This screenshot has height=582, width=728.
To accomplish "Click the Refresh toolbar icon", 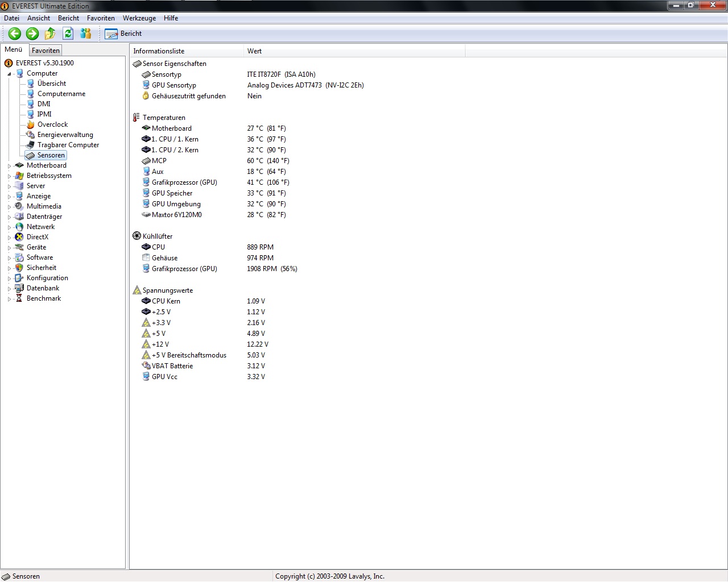I will click(x=68, y=34).
